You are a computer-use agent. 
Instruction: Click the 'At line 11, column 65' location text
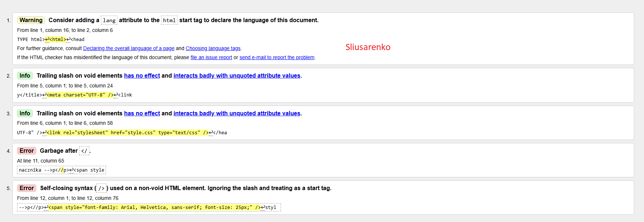pos(41,161)
